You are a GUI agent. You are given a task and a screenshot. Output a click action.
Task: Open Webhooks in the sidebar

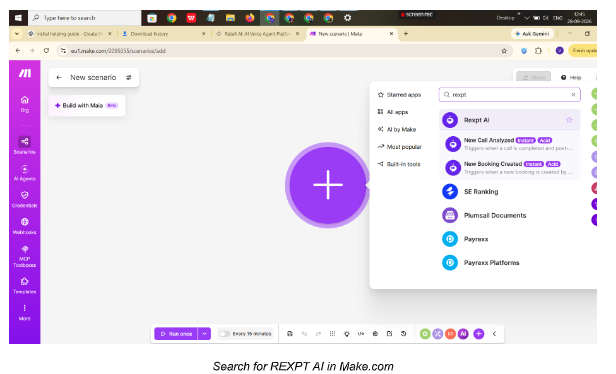(x=25, y=226)
